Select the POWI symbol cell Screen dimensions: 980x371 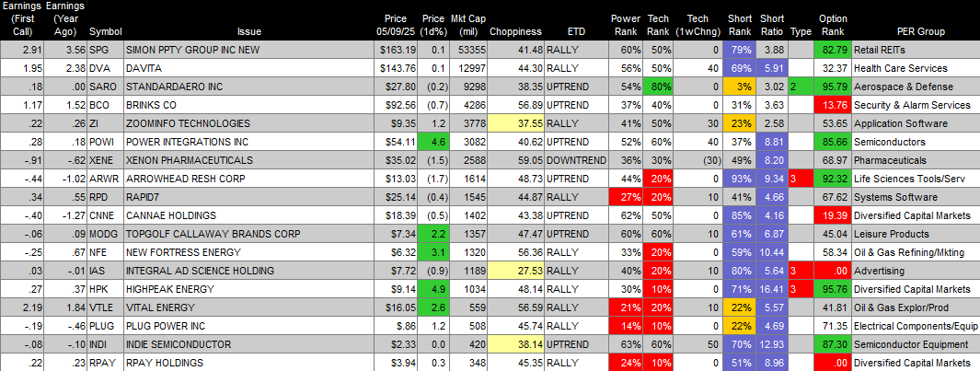pyautogui.click(x=105, y=142)
